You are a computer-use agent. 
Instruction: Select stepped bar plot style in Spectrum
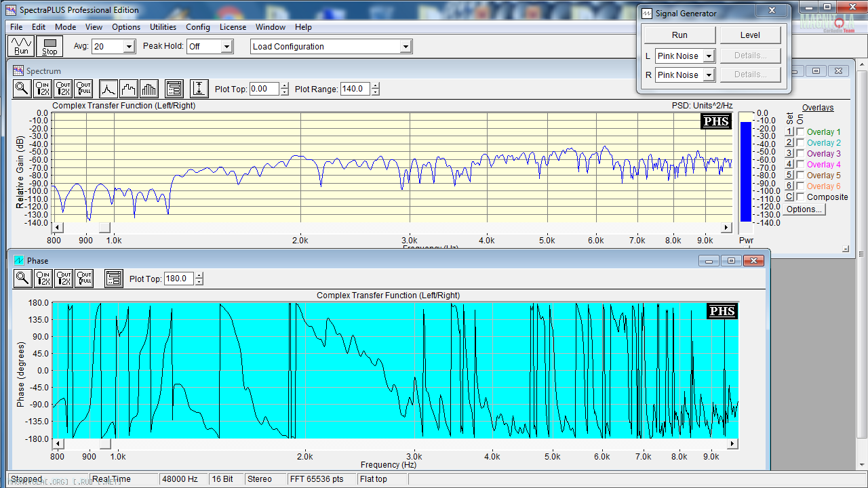click(129, 89)
